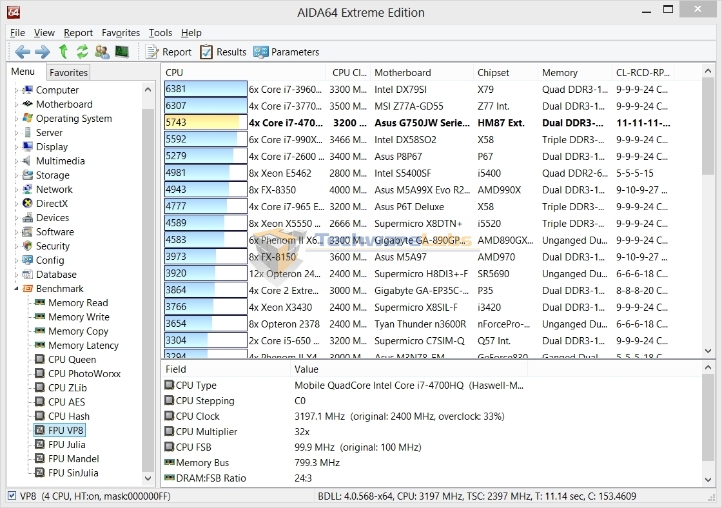Screen dimensions: 722x508
Task: Expand the Operating System node
Action: 17,118
